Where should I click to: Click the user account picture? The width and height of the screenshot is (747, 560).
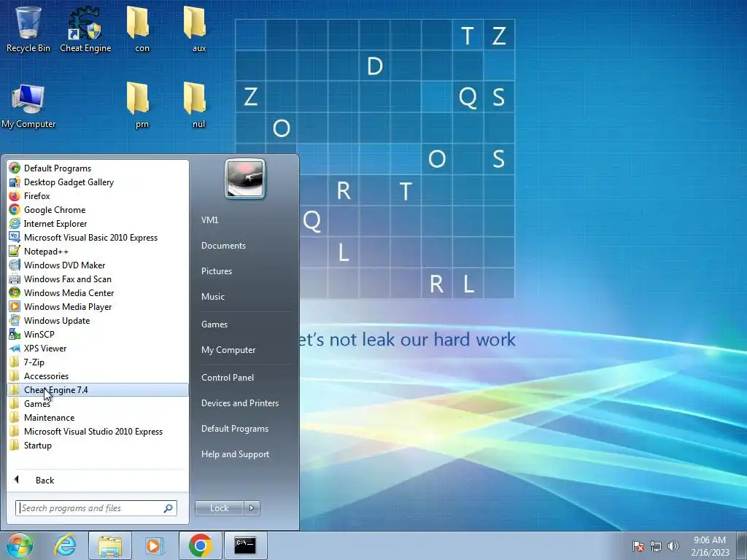(x=245, y=179)
